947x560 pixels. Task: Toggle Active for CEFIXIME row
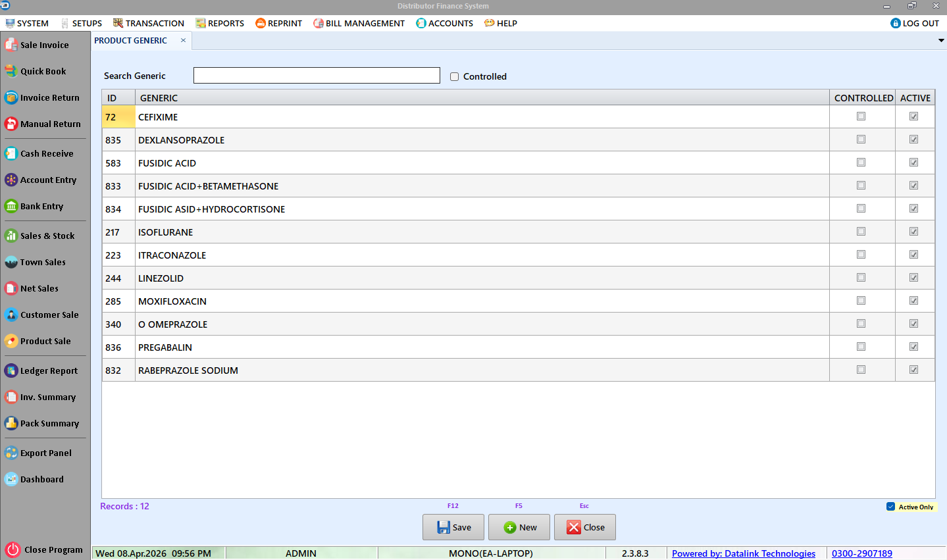(913, 116)
